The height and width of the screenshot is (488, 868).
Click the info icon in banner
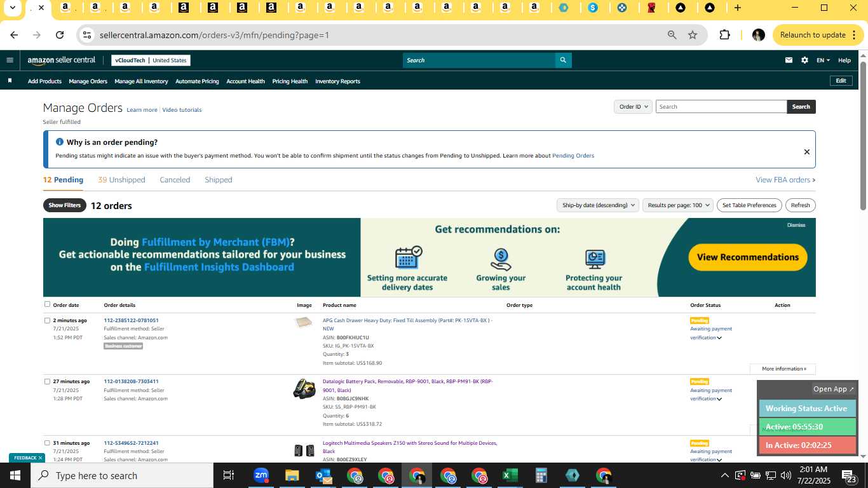(60, 142)
